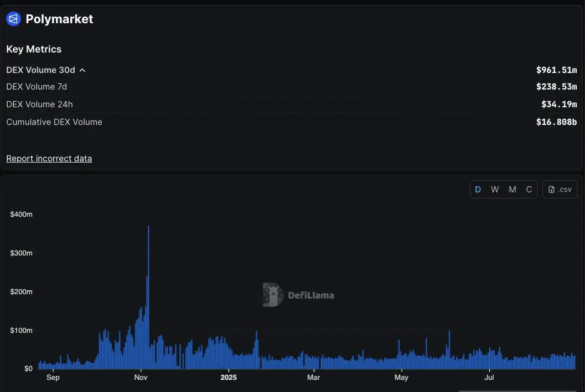Click the May x-axis label
The image size is (585, 392).
tap(401, 378)
